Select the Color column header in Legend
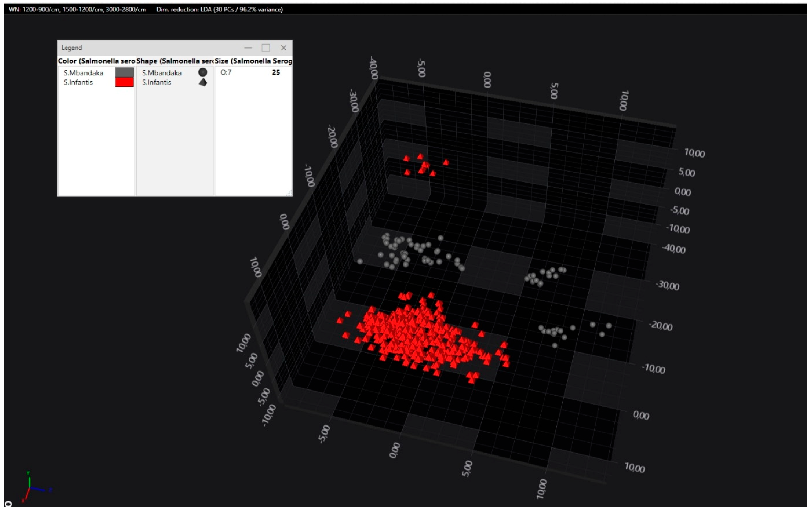The height and width of the screenshot is (511, 812). click(x=96, y=61)
